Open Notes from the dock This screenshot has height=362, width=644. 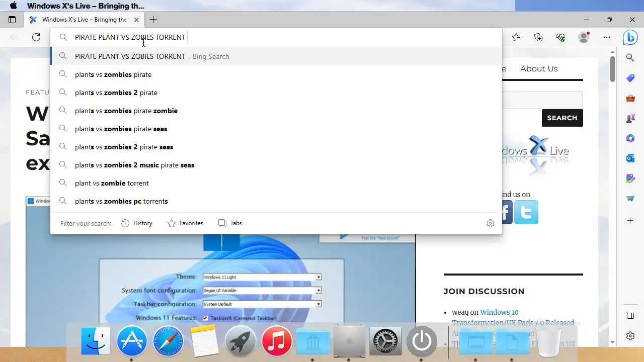pos(204,341)
